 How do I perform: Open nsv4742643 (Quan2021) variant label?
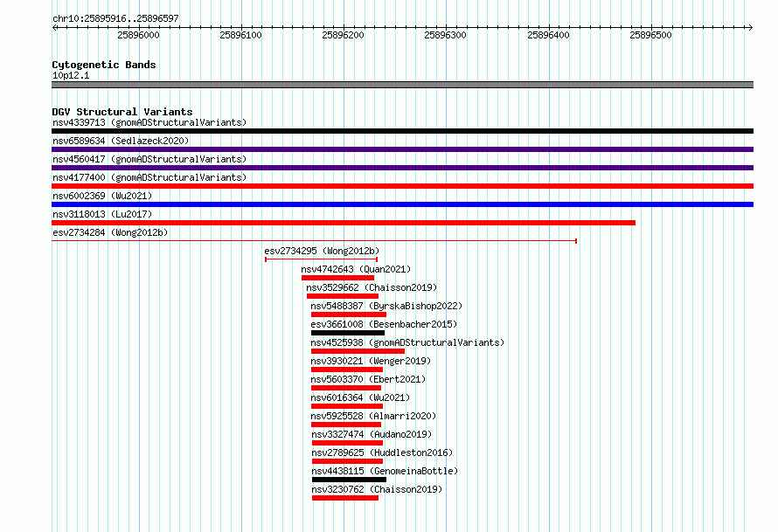(x=356, y=269)
